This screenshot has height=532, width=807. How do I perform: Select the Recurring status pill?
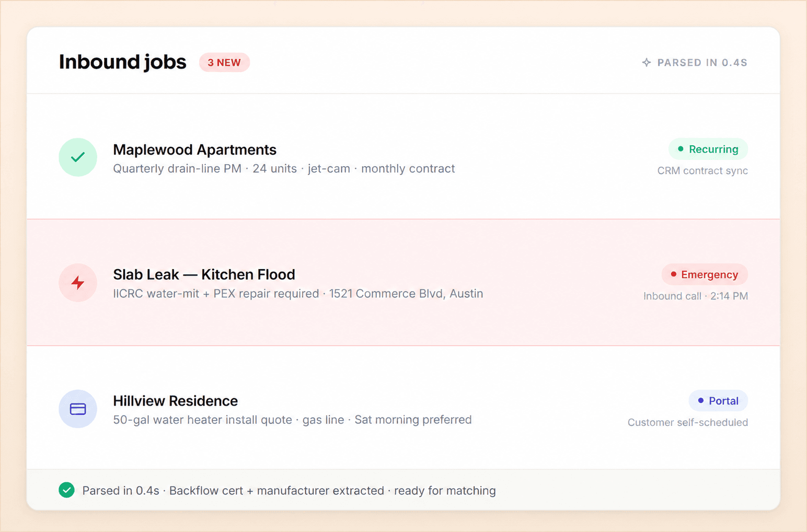[x=708, y=149]
